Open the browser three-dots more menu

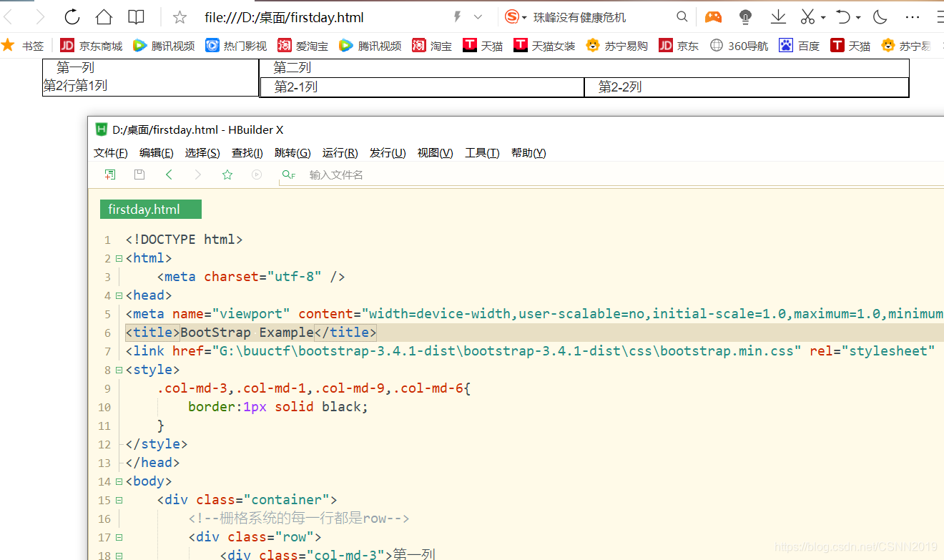(x=913, y=17)
